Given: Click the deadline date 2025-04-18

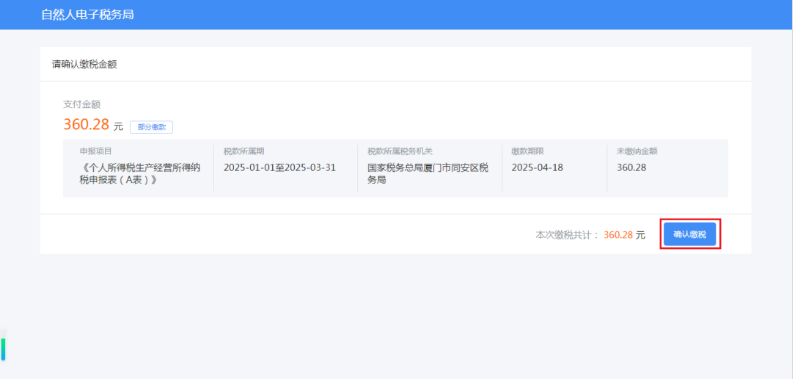Looking at the screenshot, I should 537,167.
